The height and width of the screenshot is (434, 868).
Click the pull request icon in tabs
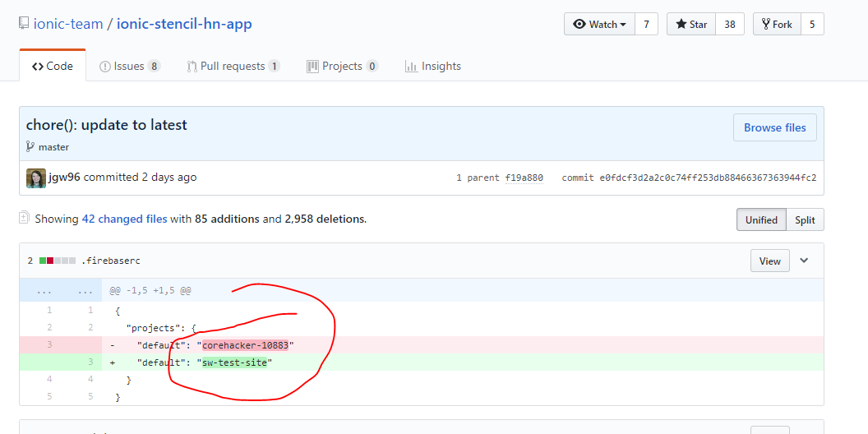192,67
